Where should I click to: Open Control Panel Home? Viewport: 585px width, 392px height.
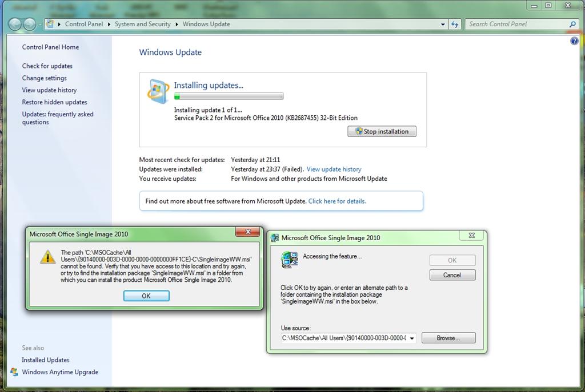(50, 47)
